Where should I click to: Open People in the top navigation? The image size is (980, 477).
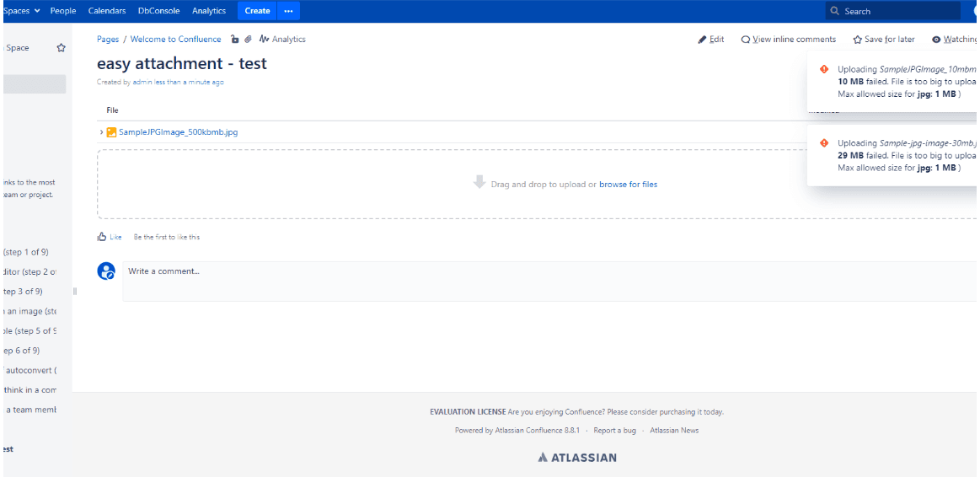(x=63, y=11)
